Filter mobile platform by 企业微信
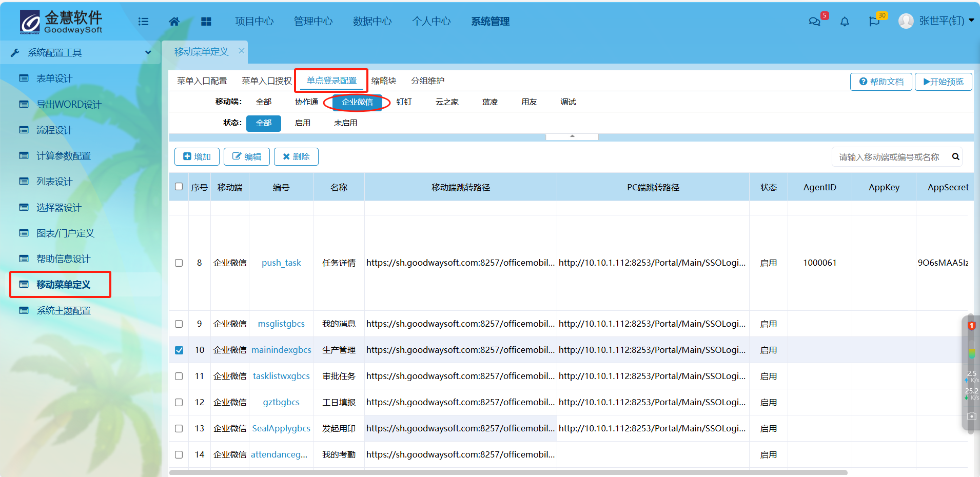The width and height of the screenshot is (980, 477). pos(357,102)
